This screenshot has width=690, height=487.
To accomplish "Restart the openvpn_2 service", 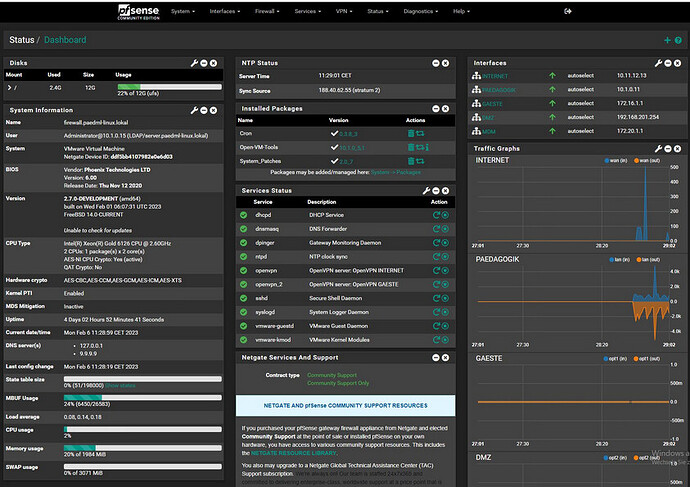I will [435, 284].
